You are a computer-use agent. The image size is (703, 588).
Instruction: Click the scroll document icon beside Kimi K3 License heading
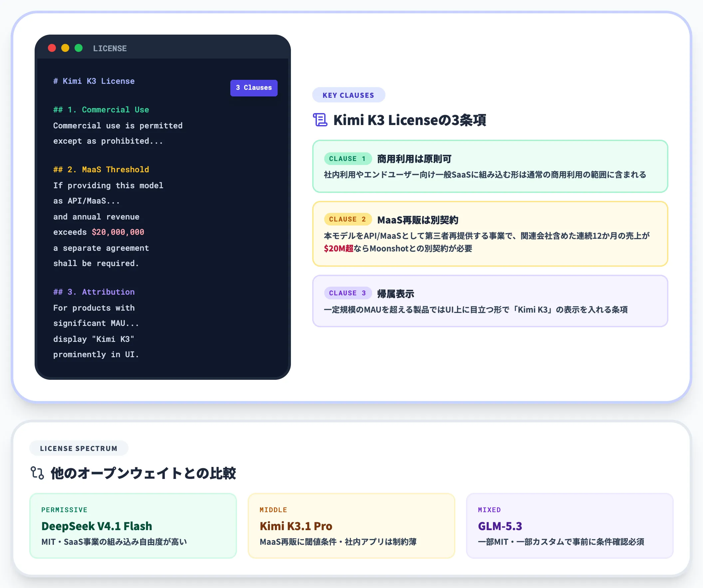point(320,120)
